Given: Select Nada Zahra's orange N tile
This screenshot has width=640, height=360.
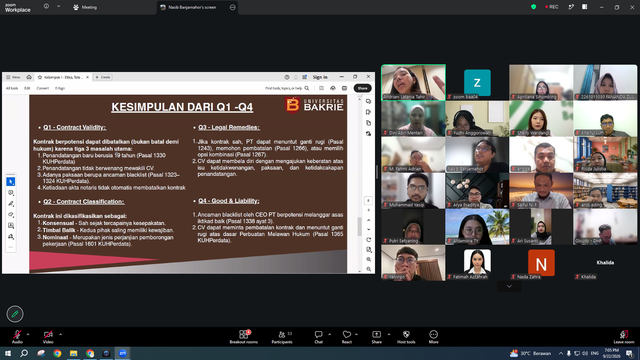Looking at the screenshot, I should click(541, 262).
